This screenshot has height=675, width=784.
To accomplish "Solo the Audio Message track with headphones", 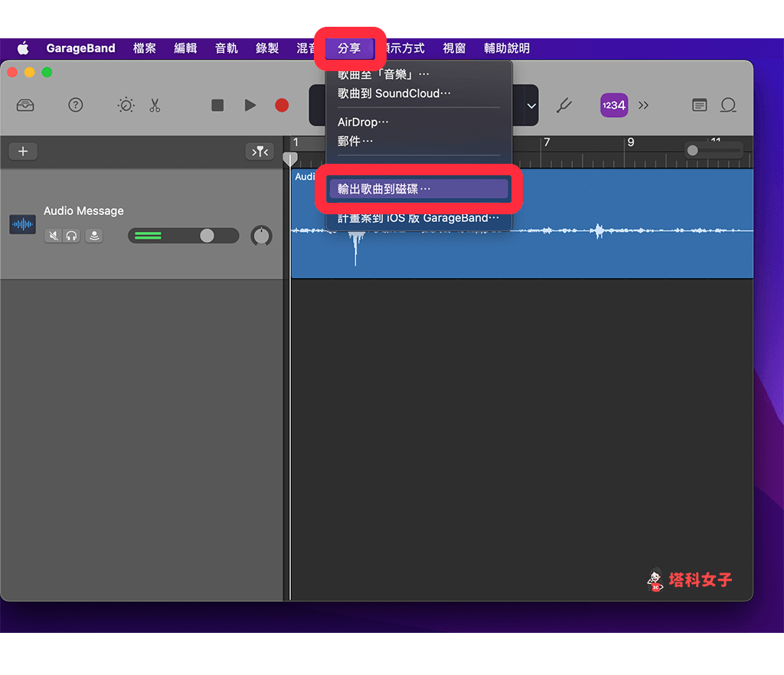I will (x=71, y=236).
